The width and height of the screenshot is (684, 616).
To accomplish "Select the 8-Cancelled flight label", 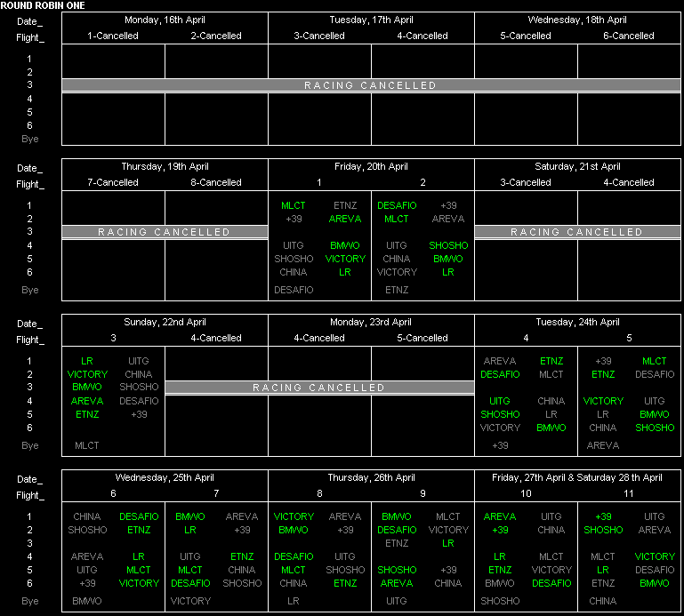I will tap(216, 182).
